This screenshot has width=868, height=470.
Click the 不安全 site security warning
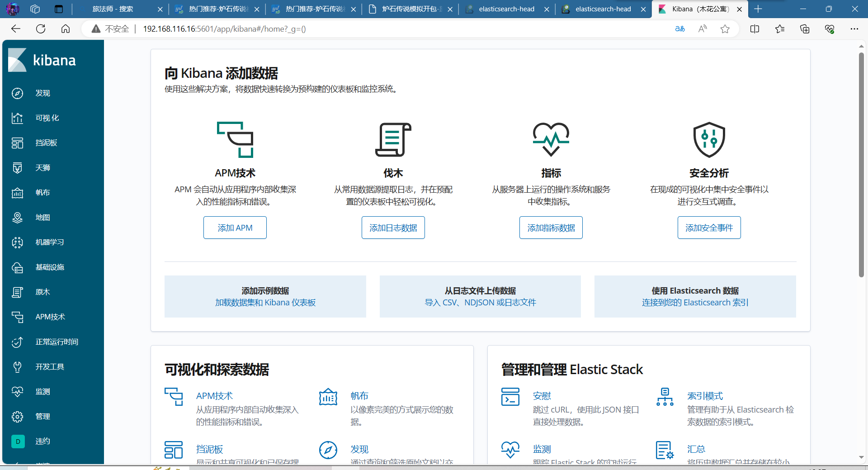(110, 29)
